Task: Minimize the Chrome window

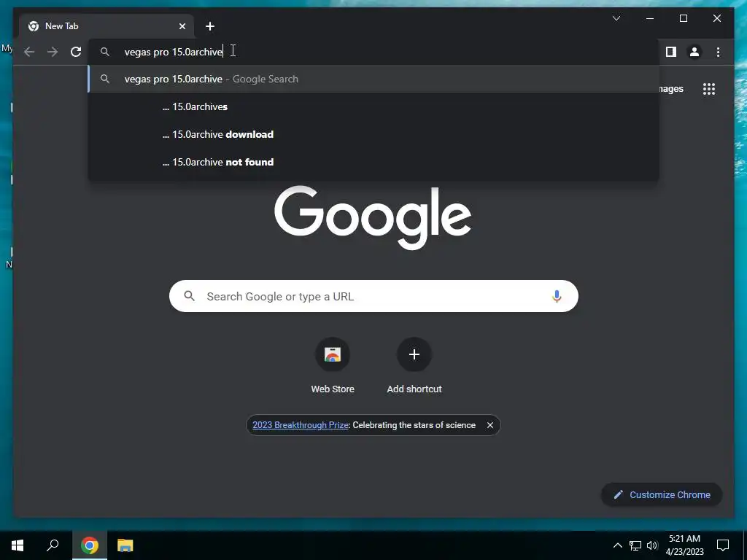Action: (650, 18)
